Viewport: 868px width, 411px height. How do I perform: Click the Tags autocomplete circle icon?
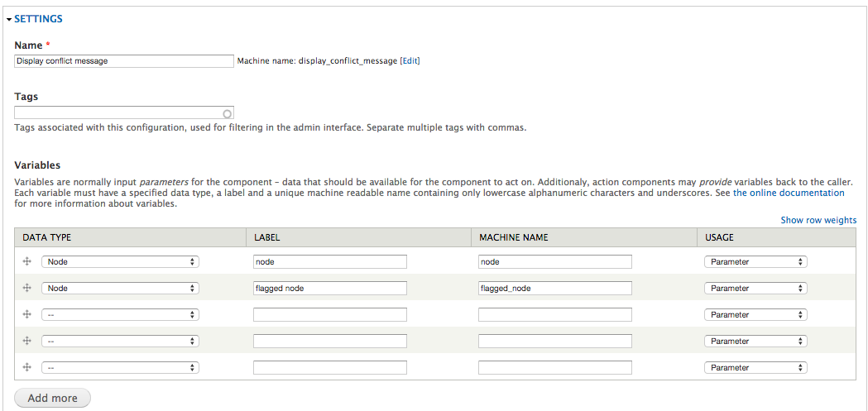pos(228,113)
